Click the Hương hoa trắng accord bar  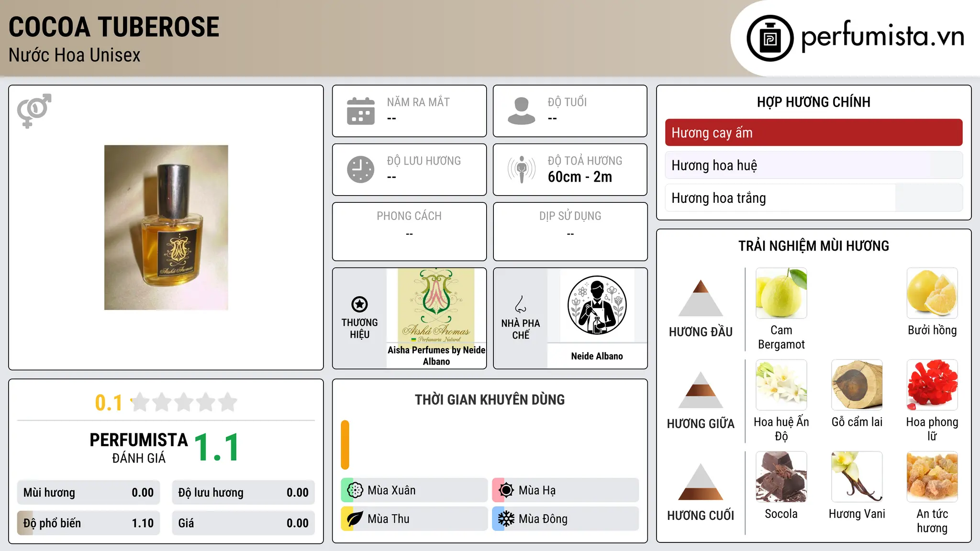(x=813, y=198)
